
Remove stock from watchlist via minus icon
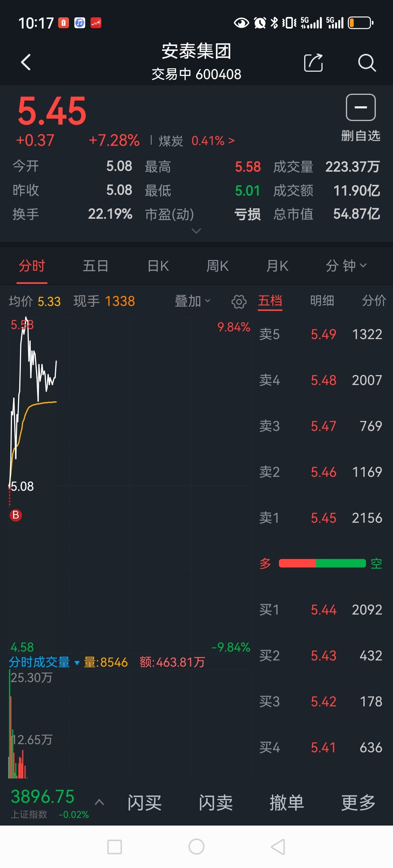point(361,108)
